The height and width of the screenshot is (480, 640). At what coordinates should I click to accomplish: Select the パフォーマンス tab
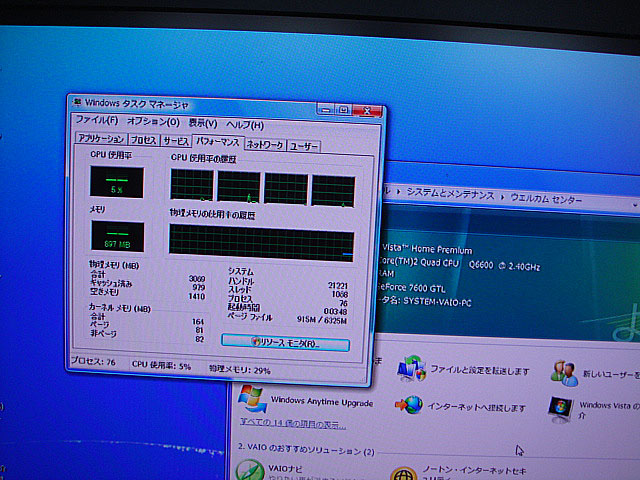pos(218,141)
